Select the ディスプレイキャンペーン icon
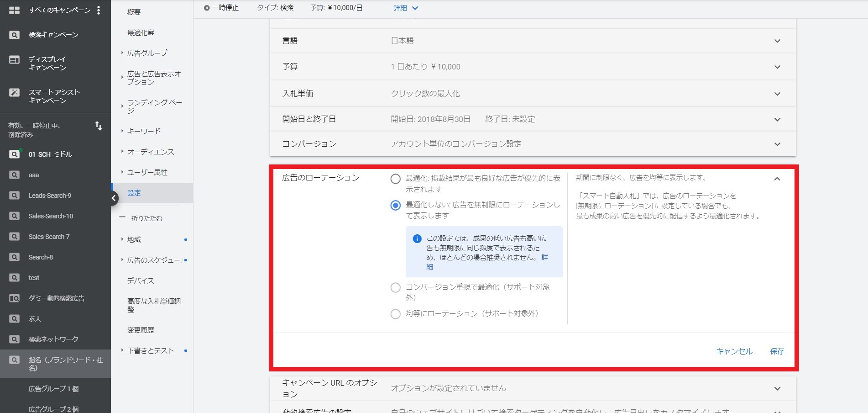Image resolution: width=868 pixels, height=413 pixels. [x=14, y=60]
